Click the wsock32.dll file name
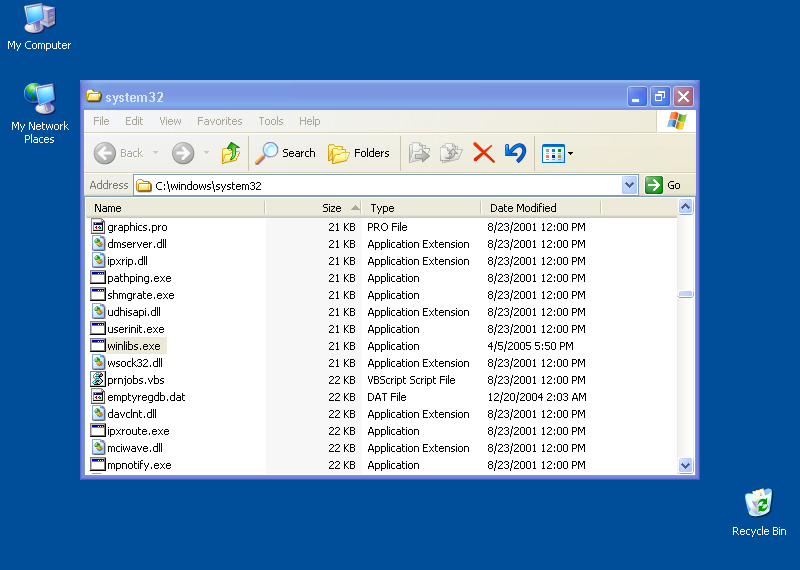Image resolution: width=800 pixels, height=570 pixels. (135, 363)
